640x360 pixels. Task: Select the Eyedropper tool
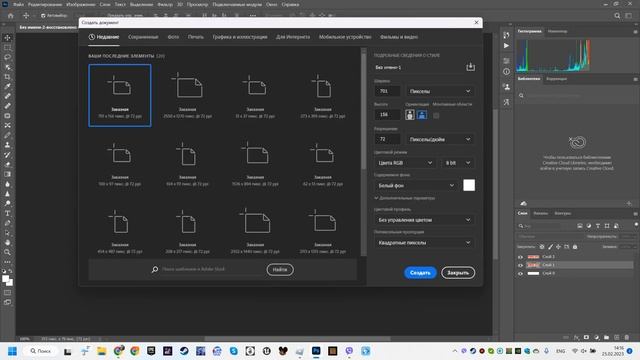click(7, 87)
